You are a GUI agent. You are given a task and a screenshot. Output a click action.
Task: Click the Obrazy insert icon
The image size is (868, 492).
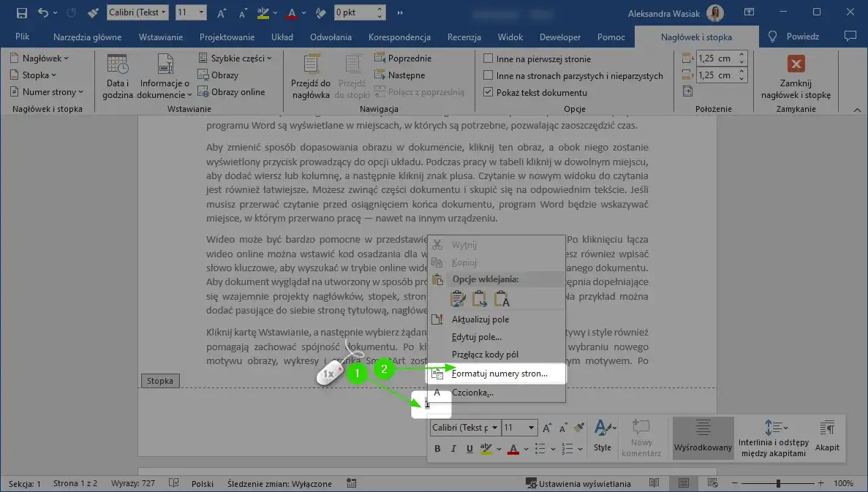(219, 76)
